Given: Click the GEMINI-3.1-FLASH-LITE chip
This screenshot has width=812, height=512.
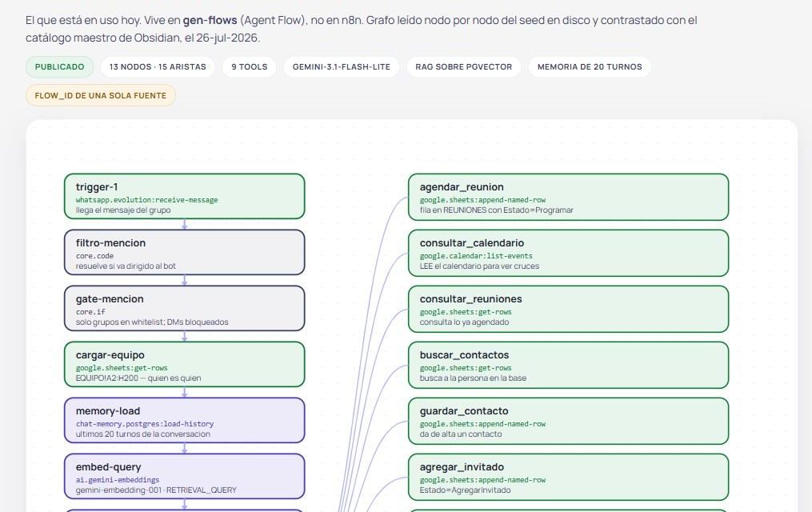Looking at the screenshot, I should pyautogui.click(x=342, y=66).
